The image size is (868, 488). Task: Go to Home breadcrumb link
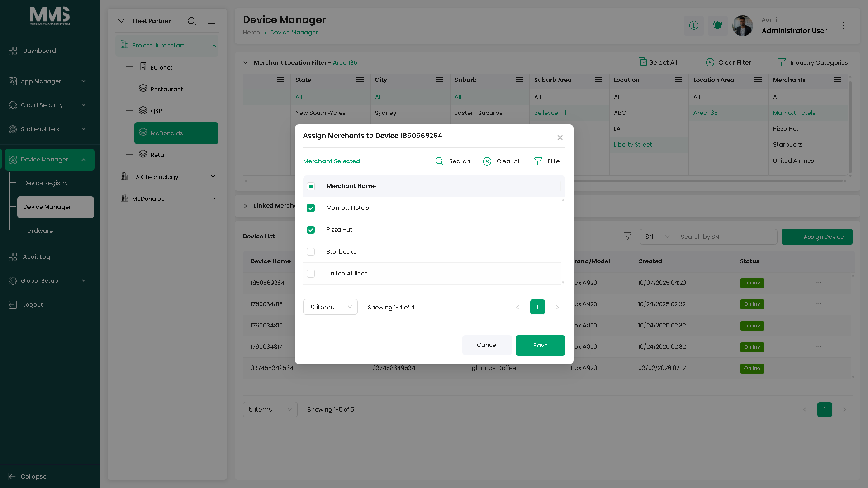pos(251,33)
